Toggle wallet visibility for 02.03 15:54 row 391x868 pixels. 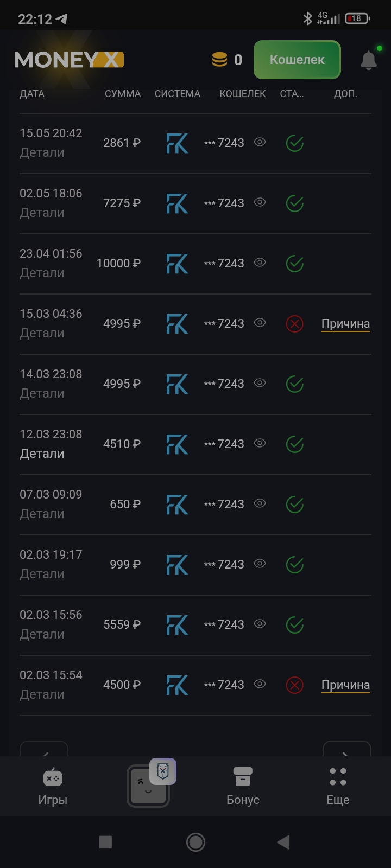point(260,685)
